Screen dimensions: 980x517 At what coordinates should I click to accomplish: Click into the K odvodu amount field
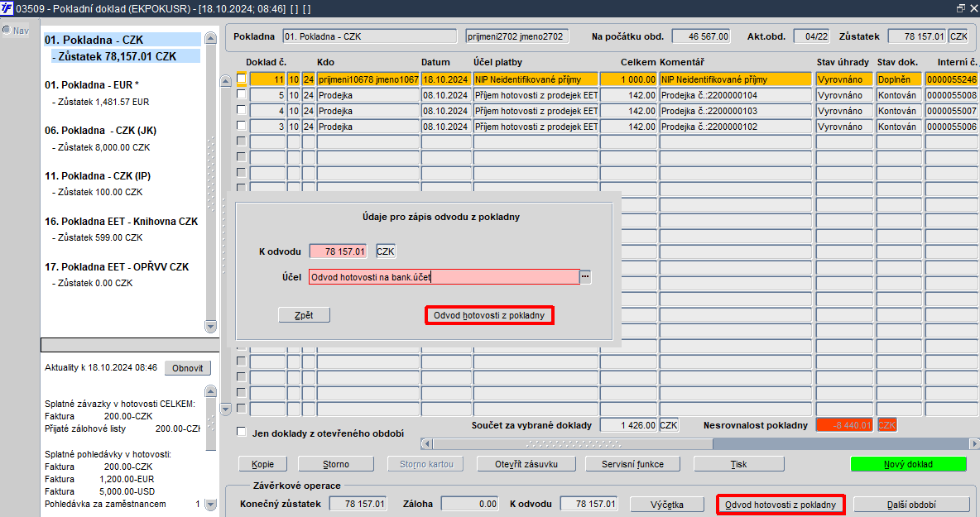point(339,251)
